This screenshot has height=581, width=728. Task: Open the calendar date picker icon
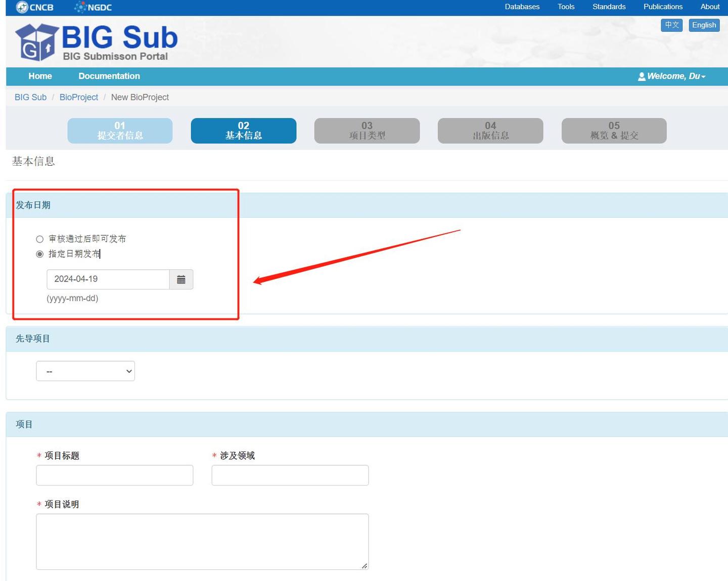point(181,279)
